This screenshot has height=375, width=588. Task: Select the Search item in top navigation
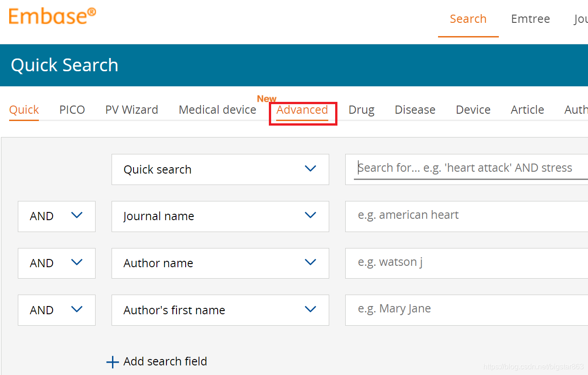[x=468, y=19]
